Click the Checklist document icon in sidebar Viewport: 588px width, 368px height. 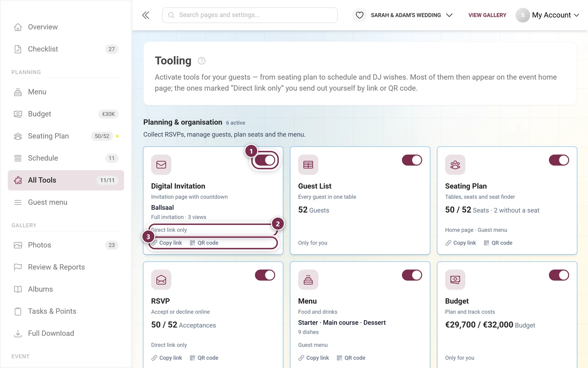[18, 49]
